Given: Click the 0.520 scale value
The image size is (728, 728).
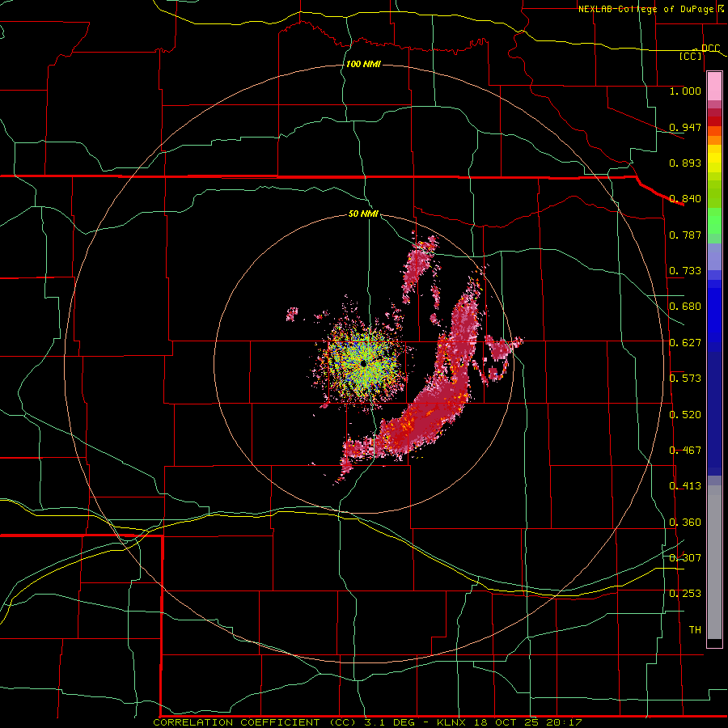Looking at the screenshot, I should (x=685, y=415).
